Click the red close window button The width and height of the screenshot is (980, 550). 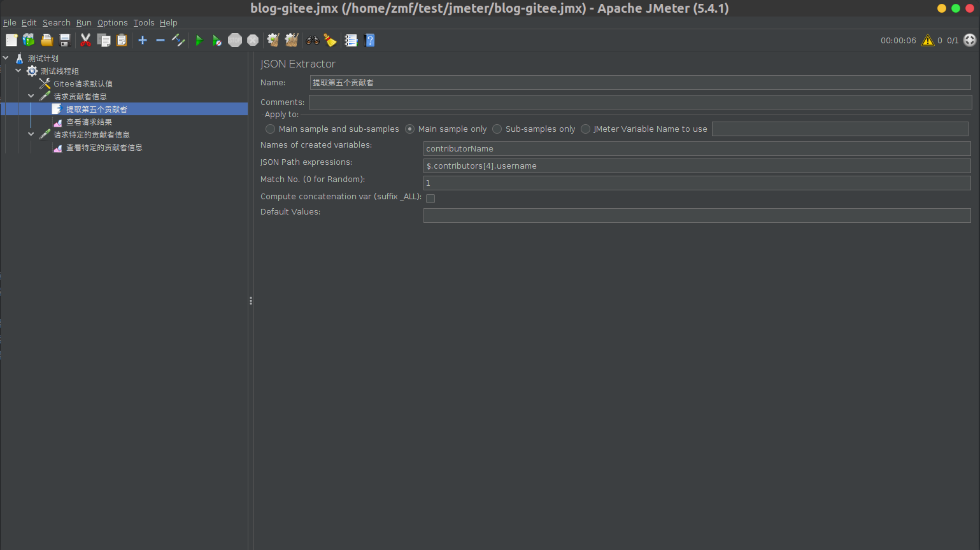[x=970, y=8]
